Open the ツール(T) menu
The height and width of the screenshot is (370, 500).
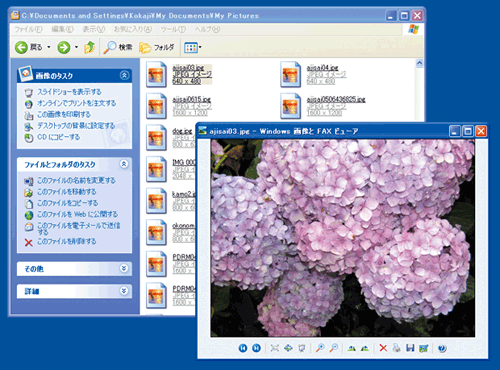point(173,29)
